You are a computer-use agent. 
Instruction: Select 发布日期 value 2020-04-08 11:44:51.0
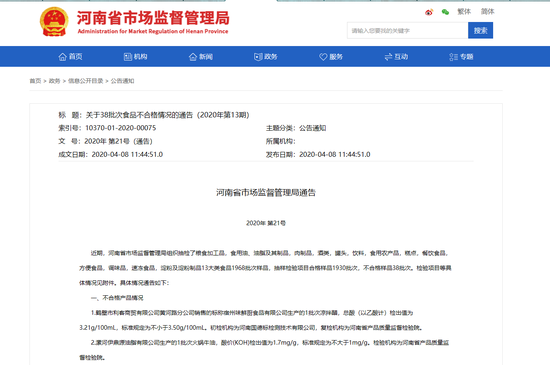pyautogui.click(x=335, y=155)
